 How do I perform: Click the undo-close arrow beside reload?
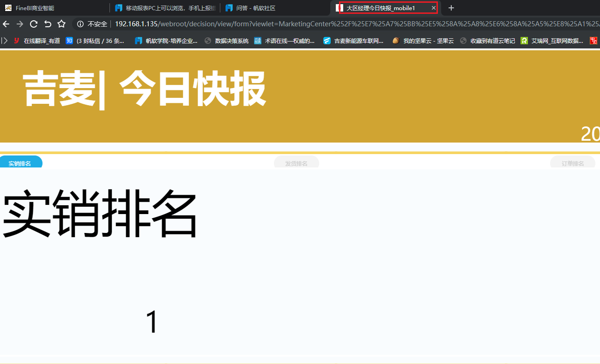point(48,24)
